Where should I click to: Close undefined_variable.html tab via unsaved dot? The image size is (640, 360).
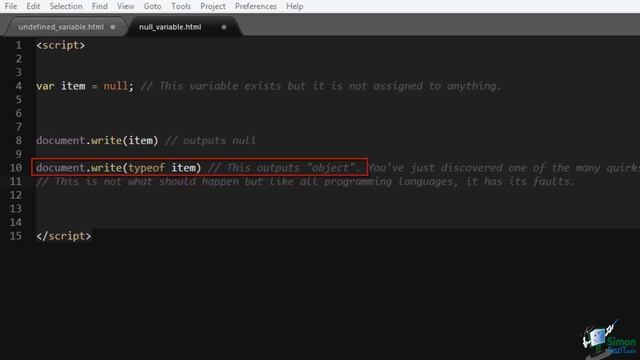(113, 27)
